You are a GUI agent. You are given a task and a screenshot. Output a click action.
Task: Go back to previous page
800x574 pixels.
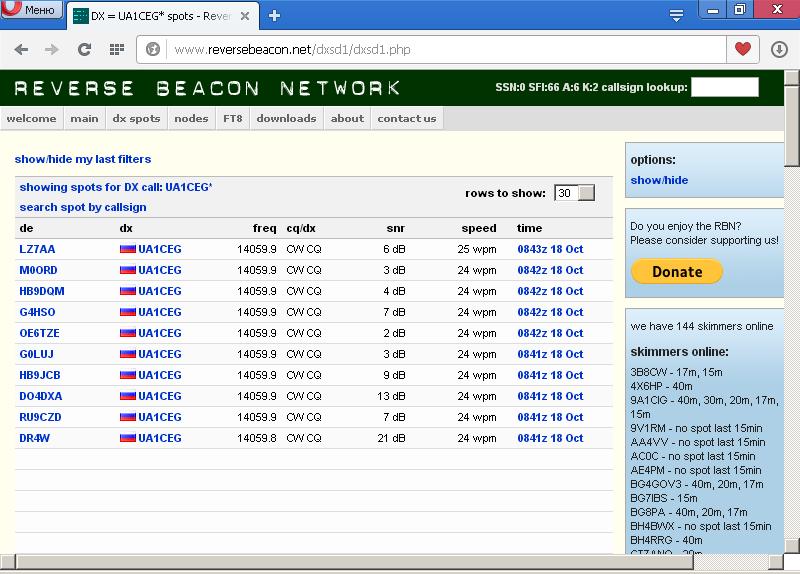(x=21, y=49)
